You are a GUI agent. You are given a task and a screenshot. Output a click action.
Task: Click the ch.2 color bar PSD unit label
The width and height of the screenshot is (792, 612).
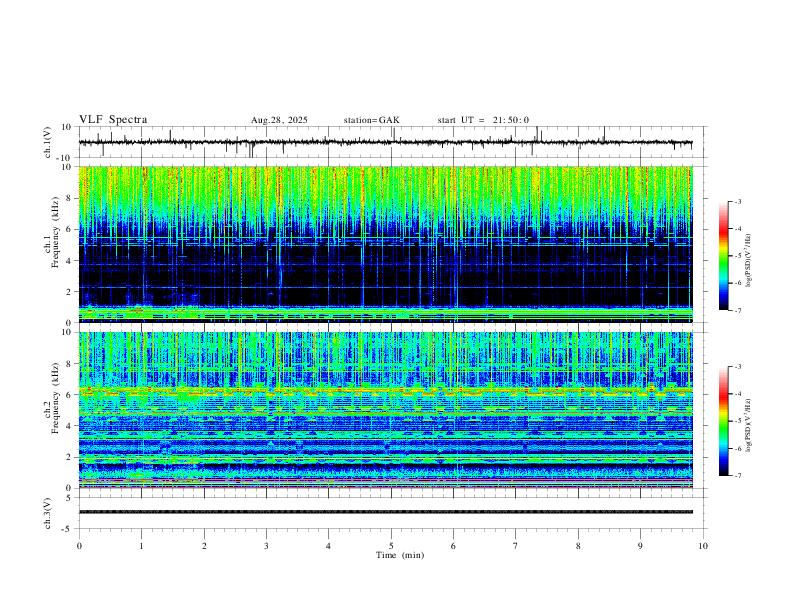tap(749, 425)
